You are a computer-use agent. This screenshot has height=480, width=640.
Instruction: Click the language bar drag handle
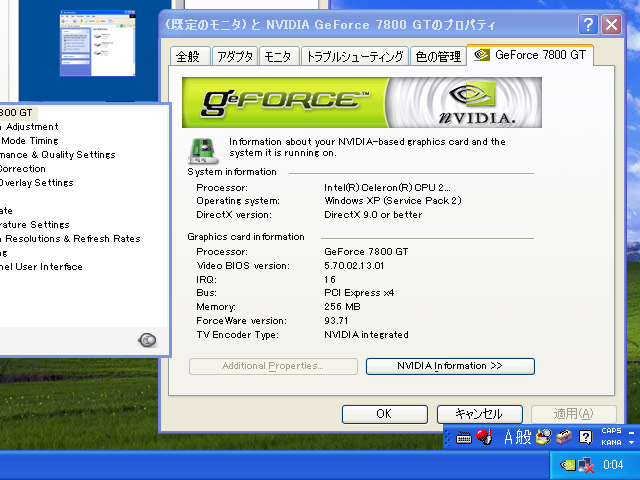[448, 438]
